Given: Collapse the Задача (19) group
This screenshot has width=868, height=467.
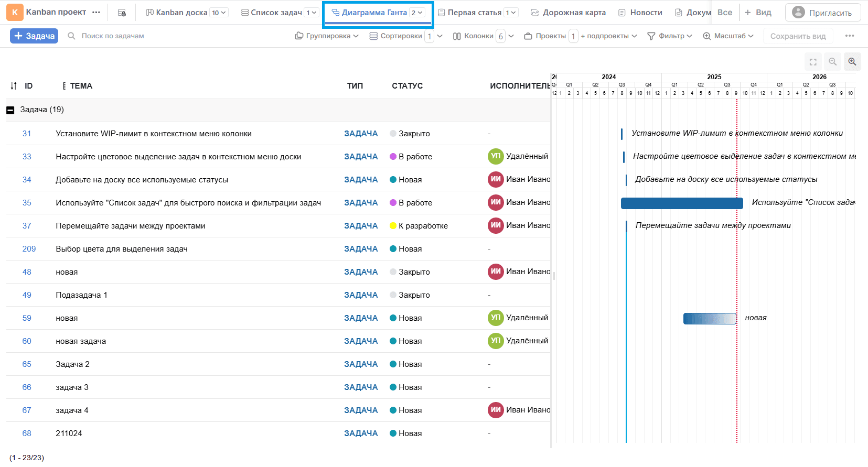Looking at the screenshot, I should [10, 110].
